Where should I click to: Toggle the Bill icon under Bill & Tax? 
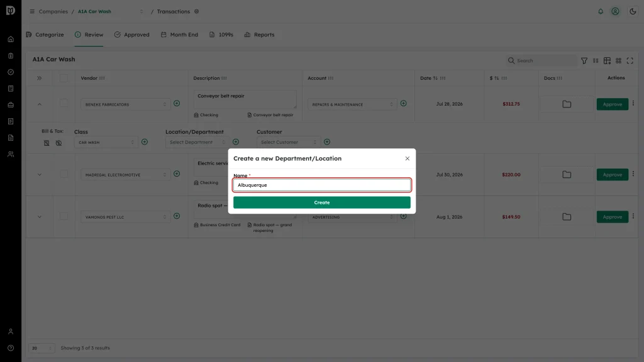[x=47, y=143]
